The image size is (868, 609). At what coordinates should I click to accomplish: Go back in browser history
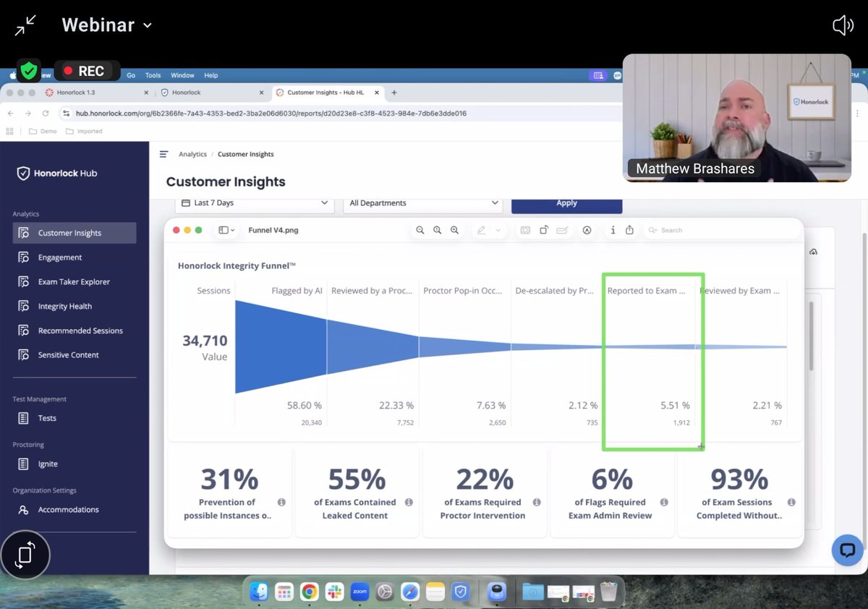[x=10, y=114]
